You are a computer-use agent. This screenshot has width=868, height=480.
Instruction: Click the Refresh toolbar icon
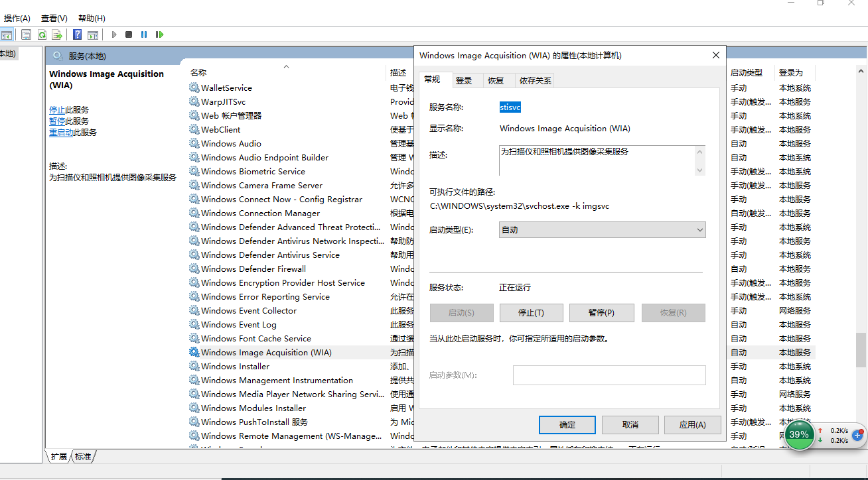click(x=42, y=34)
